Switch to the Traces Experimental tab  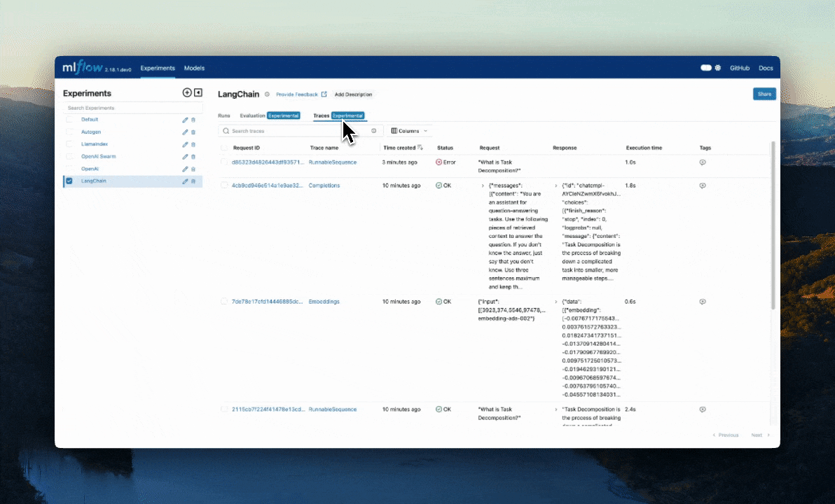[x=338, y=115]
